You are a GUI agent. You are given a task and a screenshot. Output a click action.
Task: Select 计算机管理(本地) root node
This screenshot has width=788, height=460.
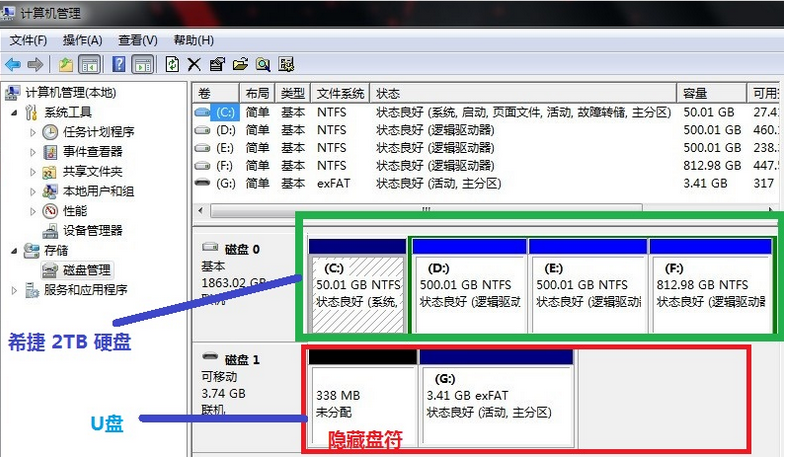(x=70, y=93)
